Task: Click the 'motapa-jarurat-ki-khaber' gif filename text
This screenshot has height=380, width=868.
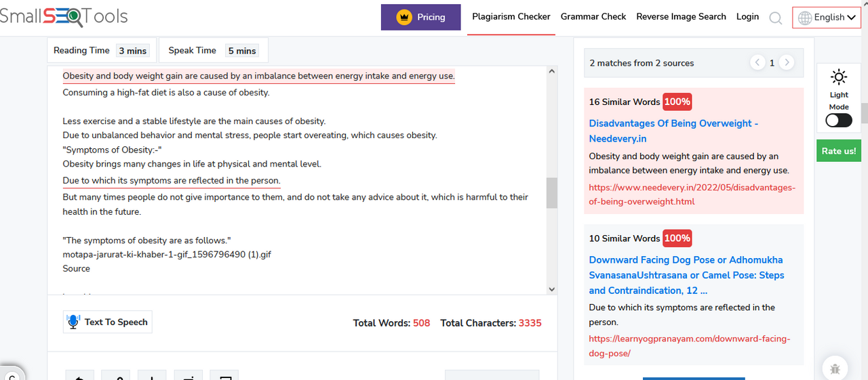Action: coord(167,255)
